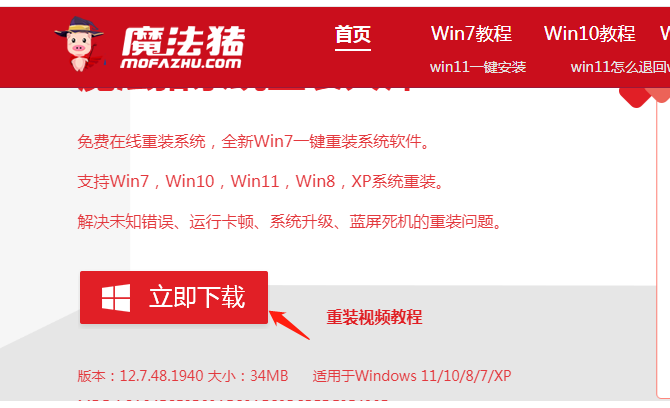670x408 pixels.
Task: Open the Win10教程 menu item
Action: (590, 34)
